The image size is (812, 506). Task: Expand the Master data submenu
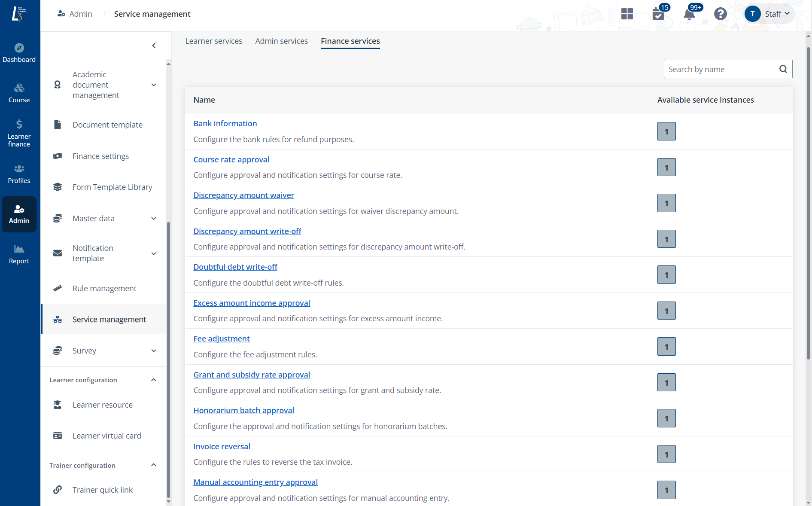(154, 219)
